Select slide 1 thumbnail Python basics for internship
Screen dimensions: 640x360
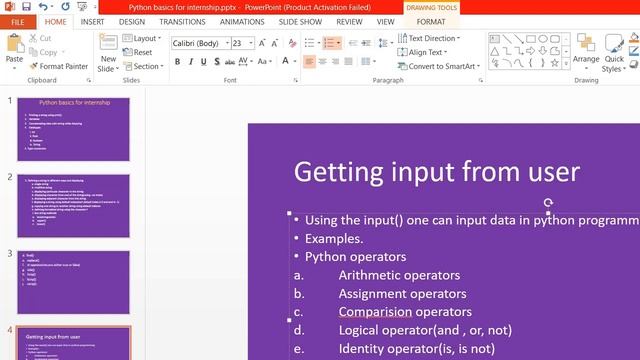pos(73,129)
